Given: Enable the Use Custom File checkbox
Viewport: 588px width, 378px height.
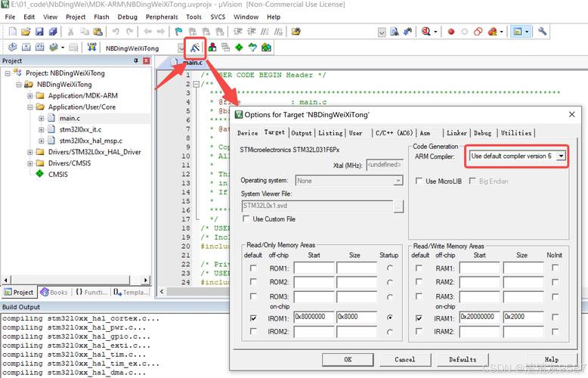Looking at the screenshot, I should coord(246,218).
